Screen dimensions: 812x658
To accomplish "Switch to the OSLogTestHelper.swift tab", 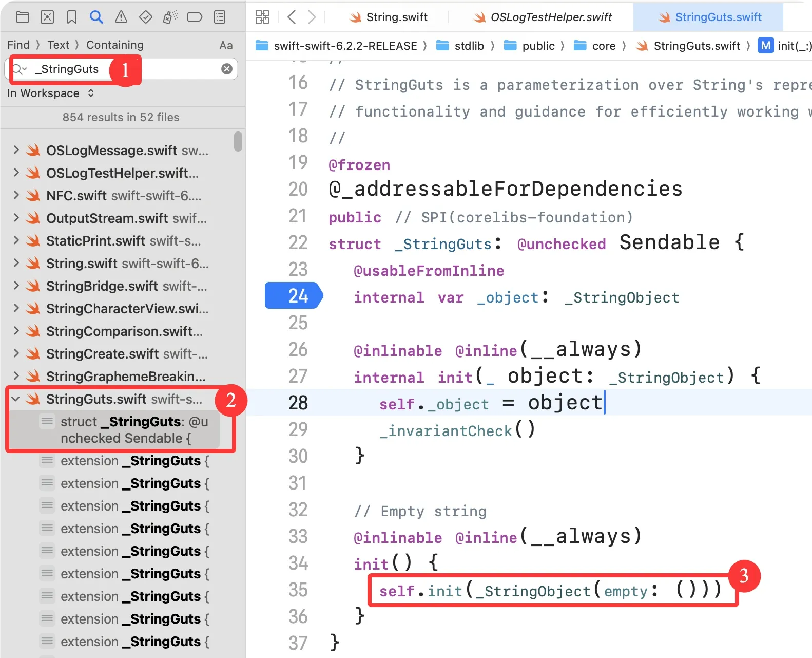I will [x=543, y=17].
